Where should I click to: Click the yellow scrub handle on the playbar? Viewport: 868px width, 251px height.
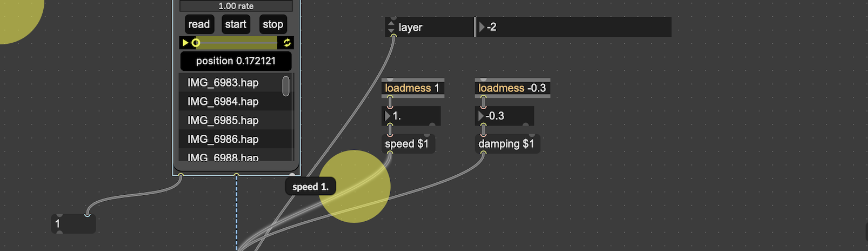[x=196, y=43]
